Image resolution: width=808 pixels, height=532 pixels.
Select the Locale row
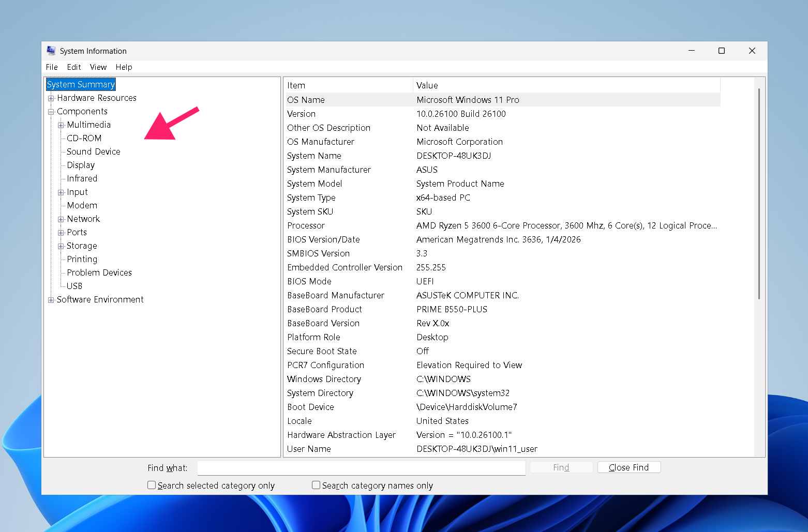503,421
